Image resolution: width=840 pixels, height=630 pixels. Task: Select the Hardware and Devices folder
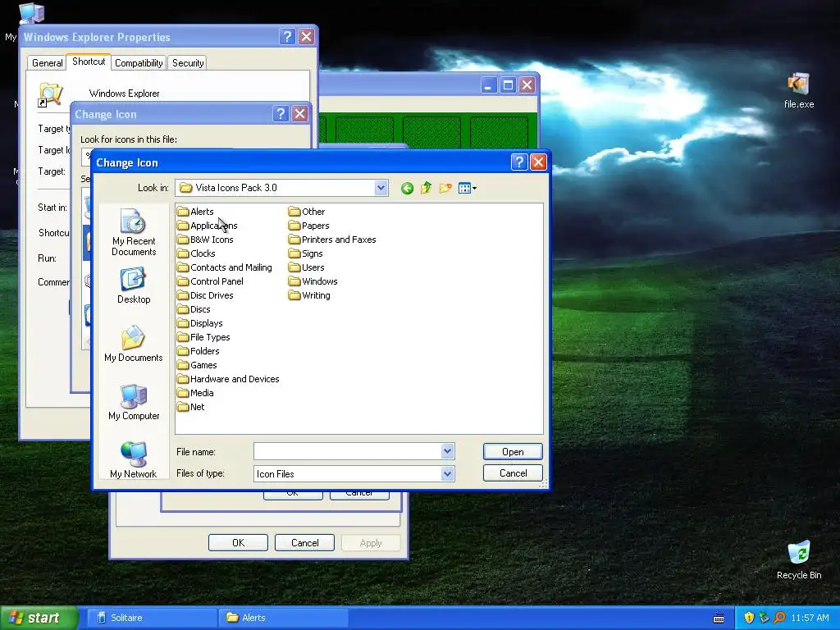pyautogui.click(x=228, y=379)
